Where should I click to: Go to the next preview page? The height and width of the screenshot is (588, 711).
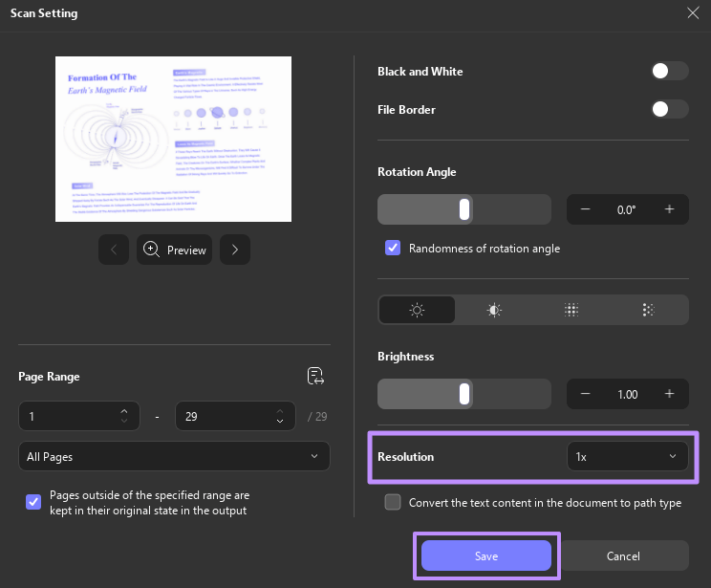tap(235, 250)
